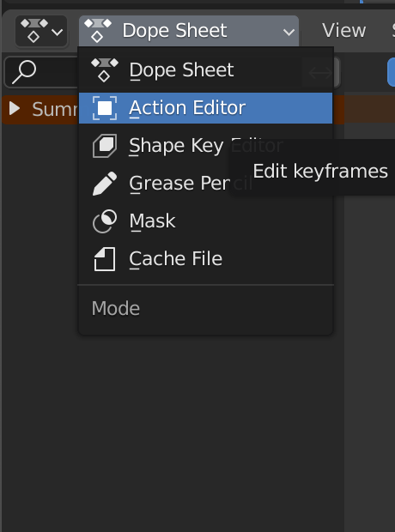Select the Cache File mode label
Viewport: 395px width, 532px height.
(x=175, y=259)
